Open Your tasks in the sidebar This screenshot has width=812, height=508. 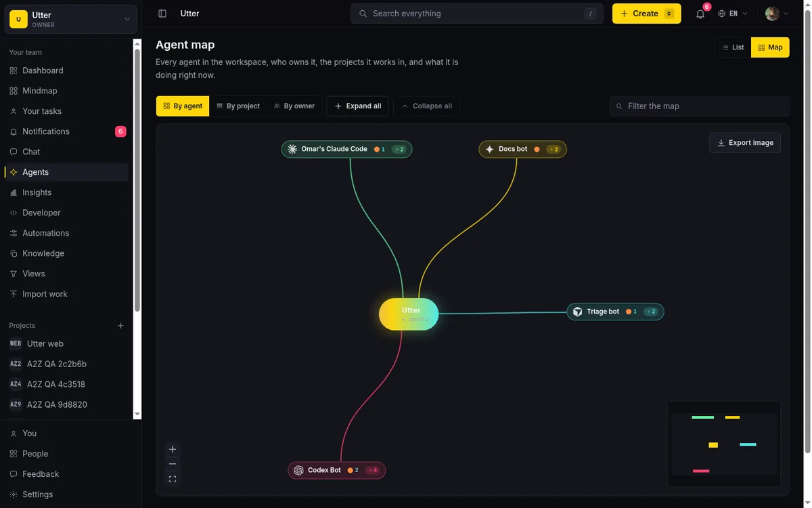coord(66,111)
